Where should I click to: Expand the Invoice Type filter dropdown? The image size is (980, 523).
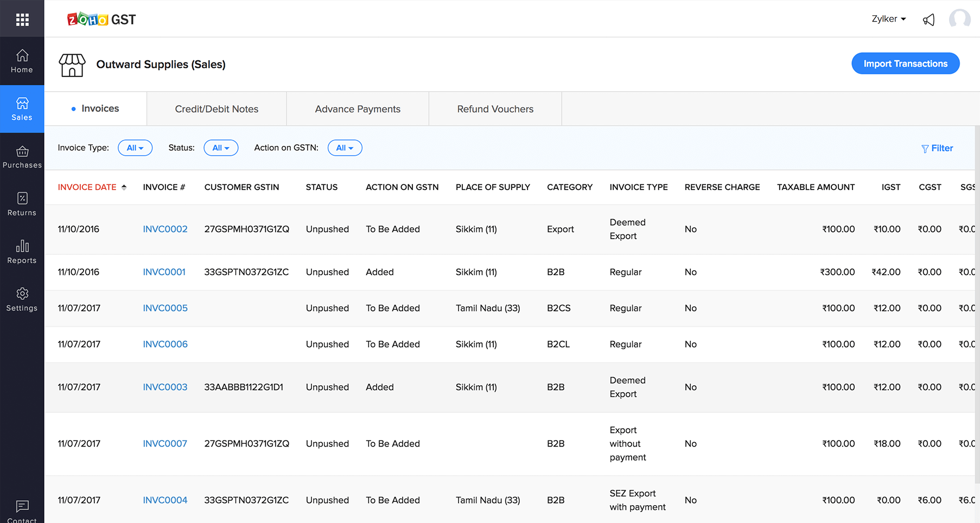135,148
